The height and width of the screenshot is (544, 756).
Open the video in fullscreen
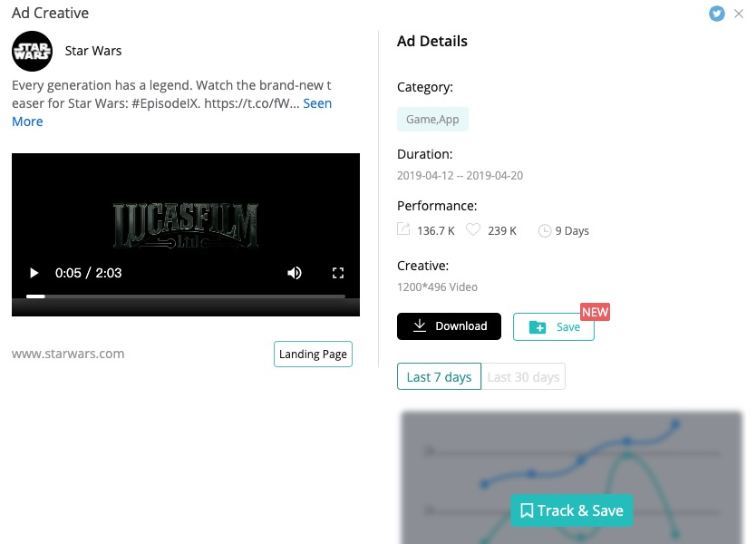pyautogui.click(x=338, y=273)
